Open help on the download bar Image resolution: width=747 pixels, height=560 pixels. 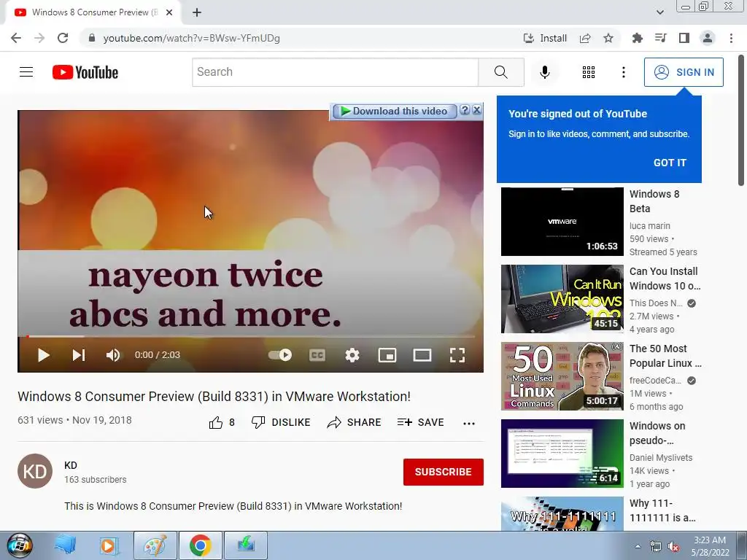tap(465, 110)
